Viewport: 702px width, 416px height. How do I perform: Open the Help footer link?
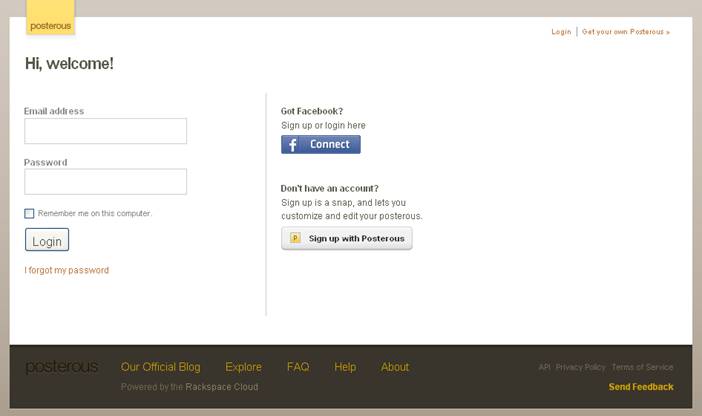pos(345,367)
